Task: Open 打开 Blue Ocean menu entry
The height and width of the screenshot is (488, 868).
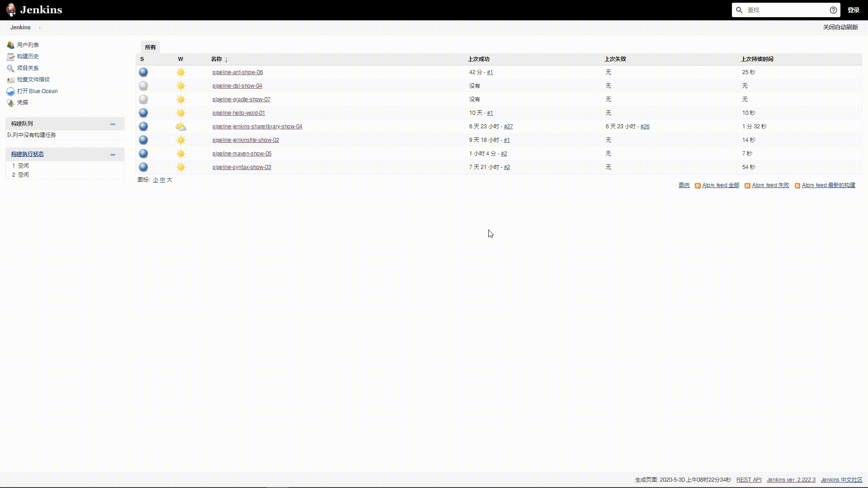Action: point(38,91)
